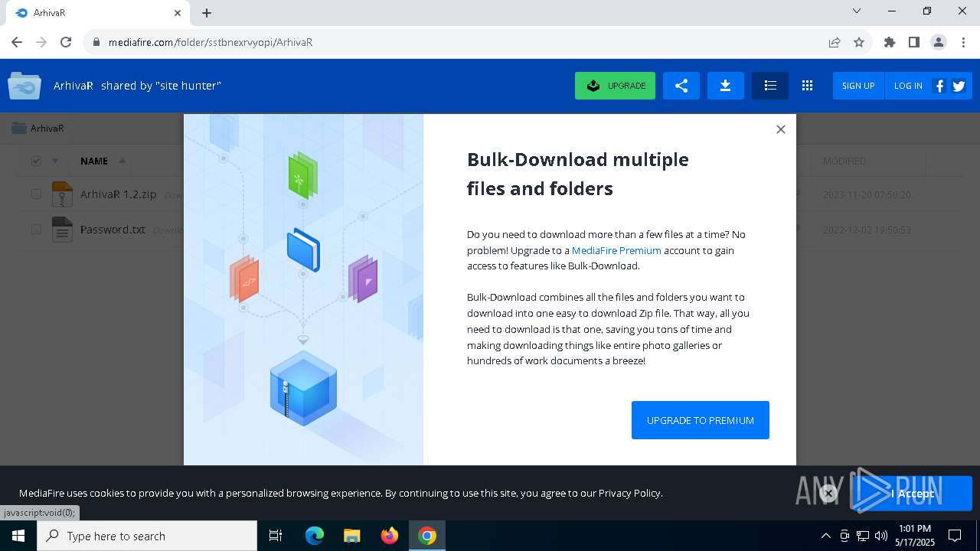Click the SIGN UP button
Viewport: 980px width, 551px height.
[x=858, y=86]
